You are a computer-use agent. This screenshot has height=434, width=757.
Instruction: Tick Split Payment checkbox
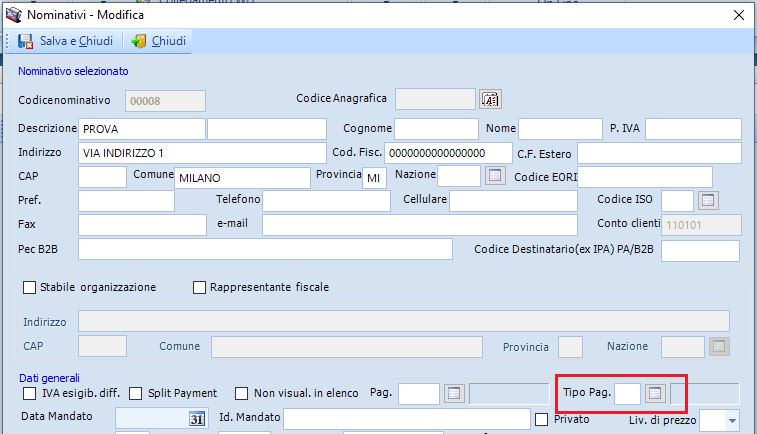(x=136, y=393)
